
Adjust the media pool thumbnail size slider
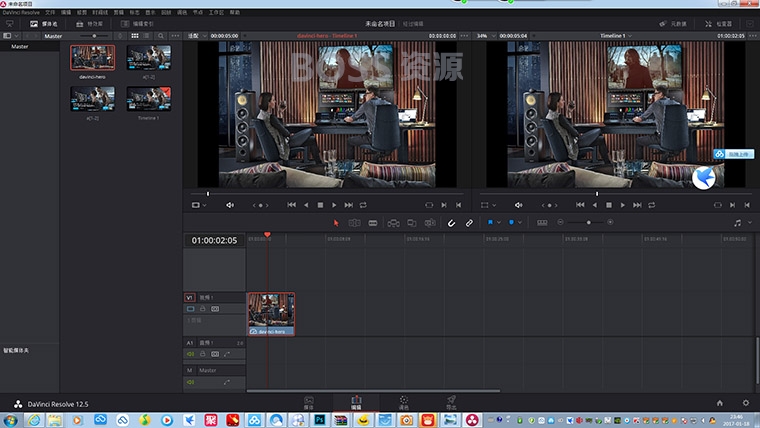94,36
